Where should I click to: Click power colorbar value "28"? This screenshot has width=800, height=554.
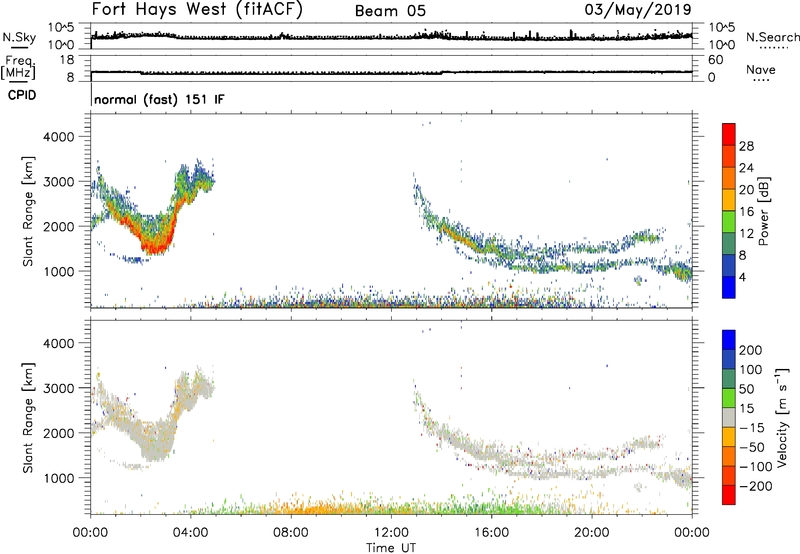(746, 146)
